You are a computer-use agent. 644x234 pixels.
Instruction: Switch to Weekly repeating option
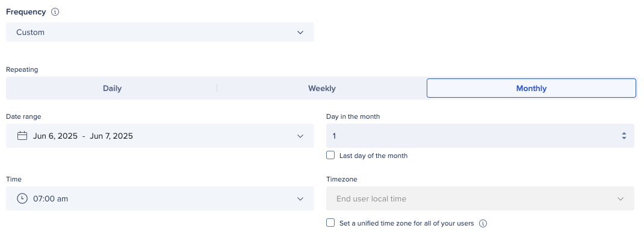tap(322, 89)
